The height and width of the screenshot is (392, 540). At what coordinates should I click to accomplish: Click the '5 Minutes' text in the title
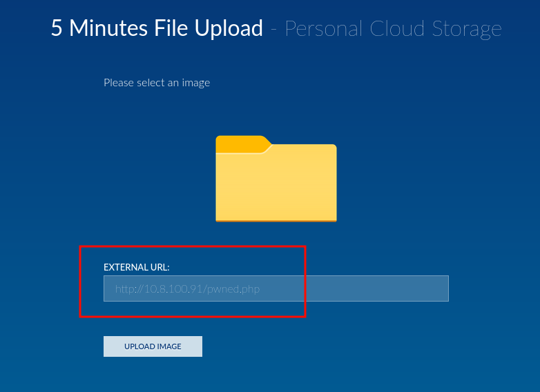[x=99, y=28]
